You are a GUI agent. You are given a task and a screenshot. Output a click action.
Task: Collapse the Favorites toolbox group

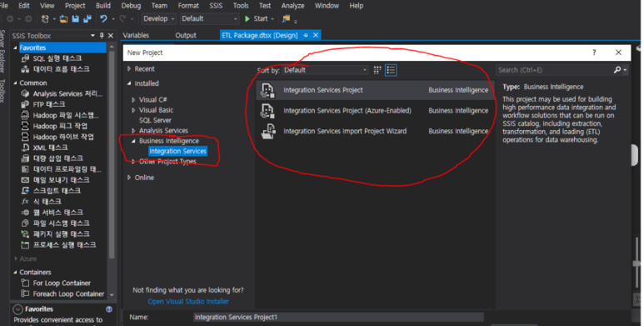(15, 48)
